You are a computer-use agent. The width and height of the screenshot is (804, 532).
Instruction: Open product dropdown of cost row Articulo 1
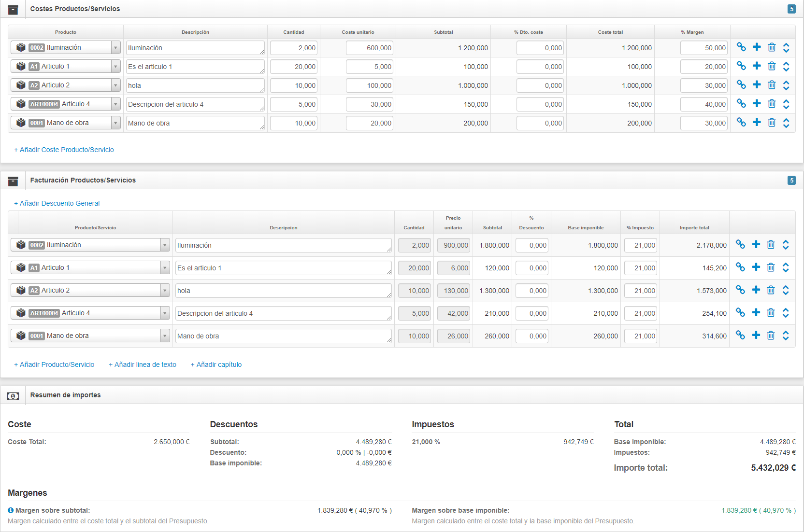click(x=66, y=66)
